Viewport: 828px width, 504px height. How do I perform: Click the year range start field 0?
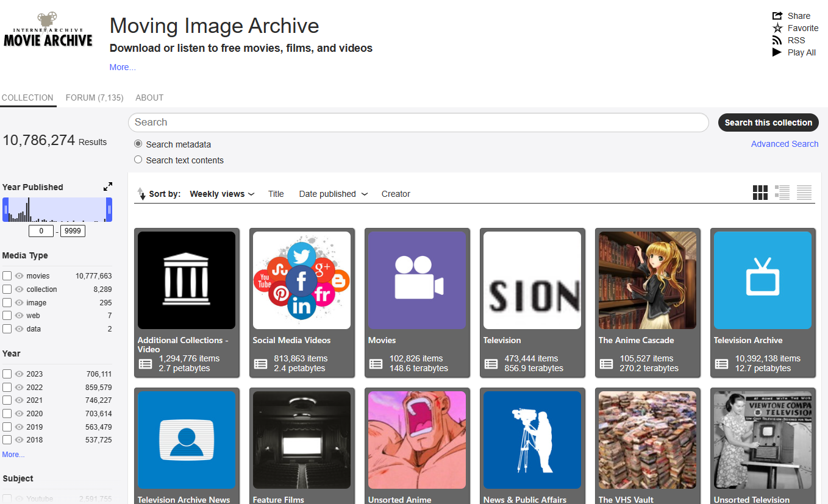tap(41, 231)
